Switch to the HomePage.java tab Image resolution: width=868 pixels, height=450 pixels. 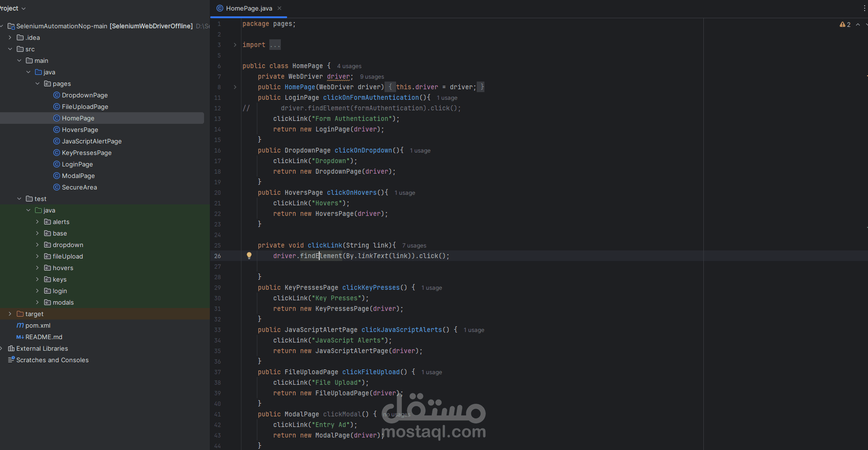[x=249, y=8]
